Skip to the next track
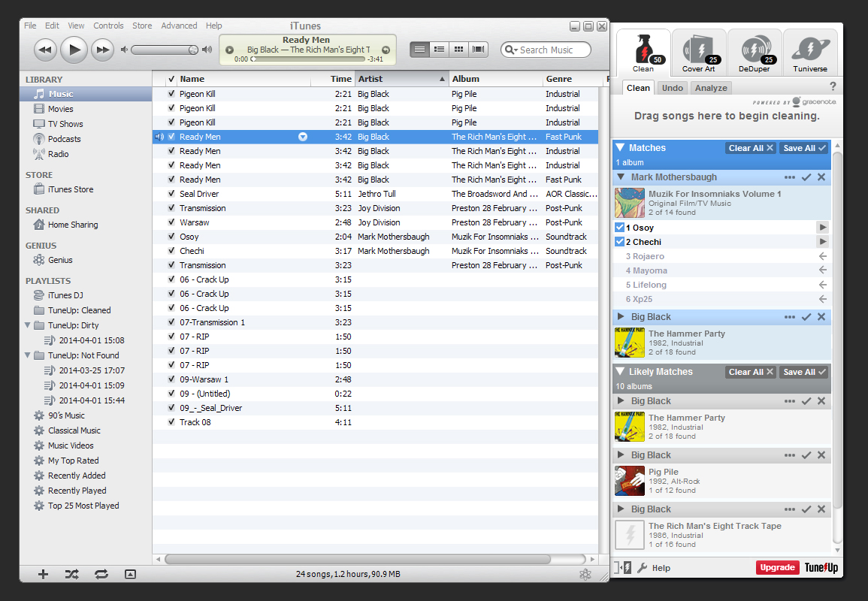 pyautogui.click(x=102, y=50)
